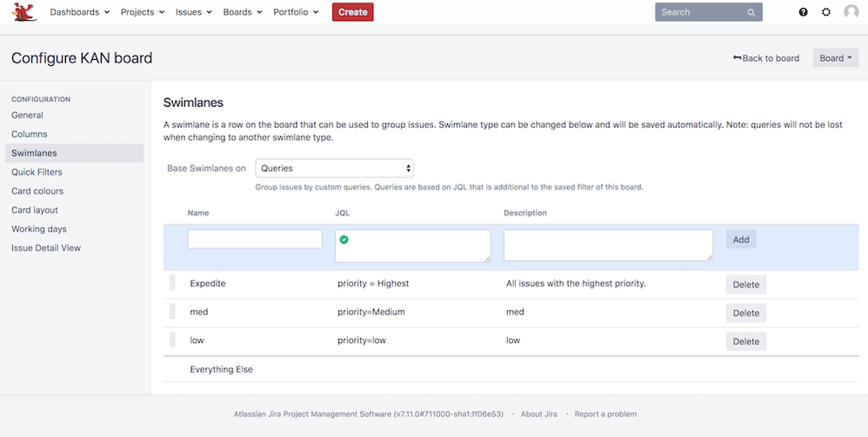Screen dimensions: 868x437
Task: Click the red Create button
Action: pos(352,12)
